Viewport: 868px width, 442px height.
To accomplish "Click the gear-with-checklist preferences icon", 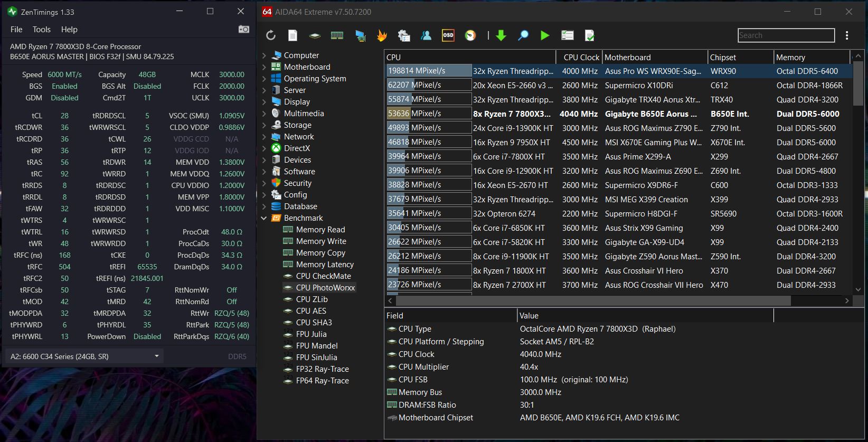I will 404,35.
